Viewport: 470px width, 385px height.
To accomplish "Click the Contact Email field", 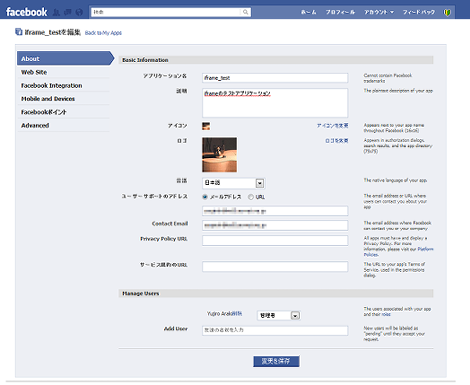I will [x=275, y=225].
